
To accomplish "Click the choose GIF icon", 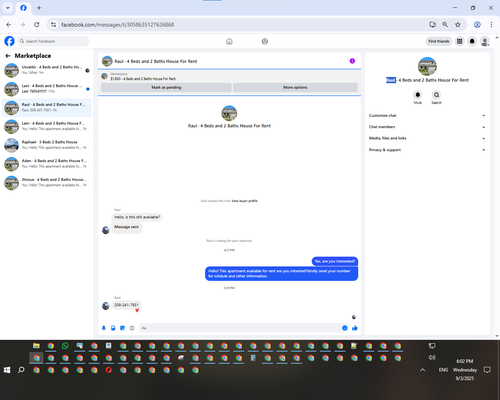I will click(x=132, y=328).
